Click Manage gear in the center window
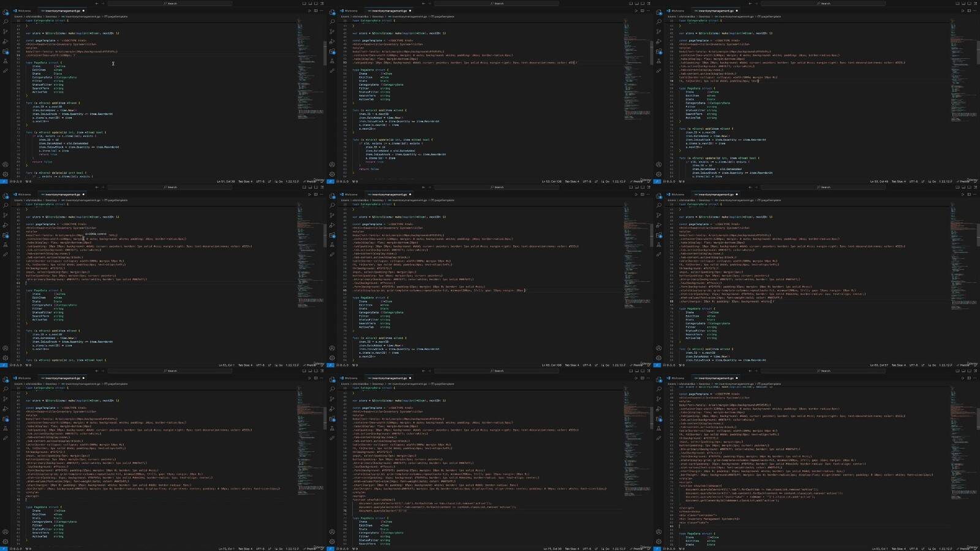The width and height of the screenshot is (980, 551). click(332, 358)
